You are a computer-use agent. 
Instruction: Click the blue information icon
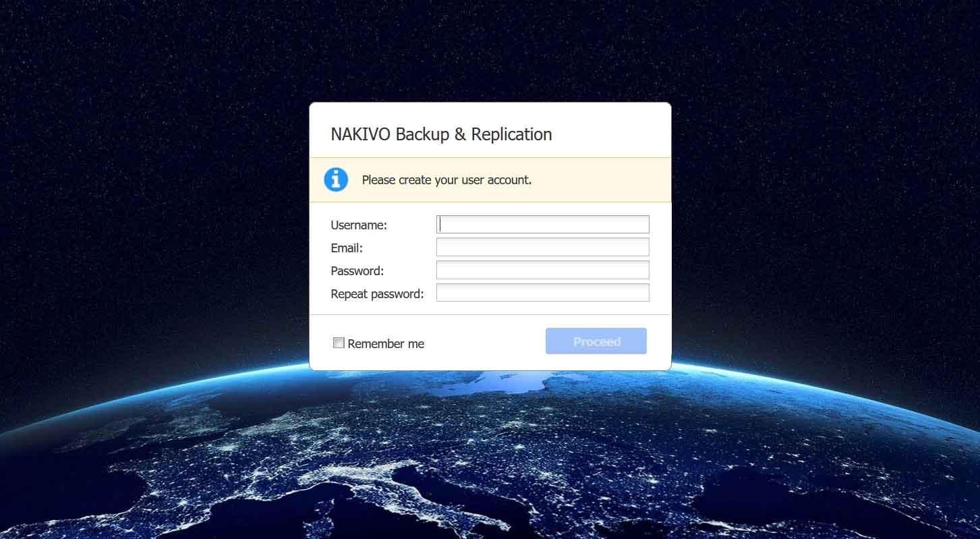[336, 179]
